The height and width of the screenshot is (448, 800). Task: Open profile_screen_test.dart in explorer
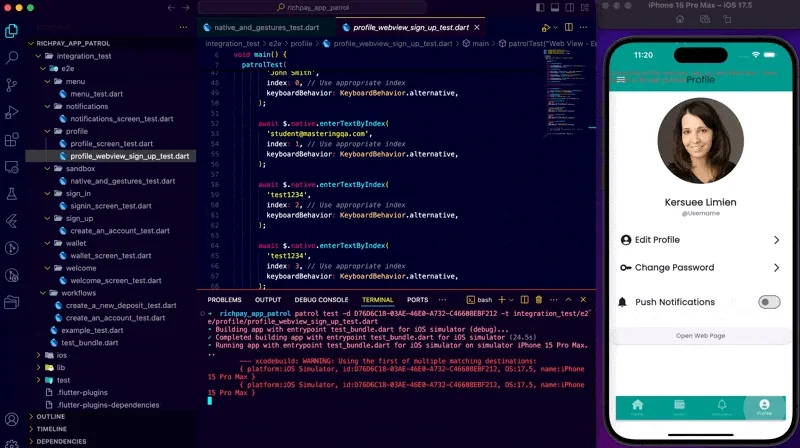pyautogui.click(x=111, y=143)
